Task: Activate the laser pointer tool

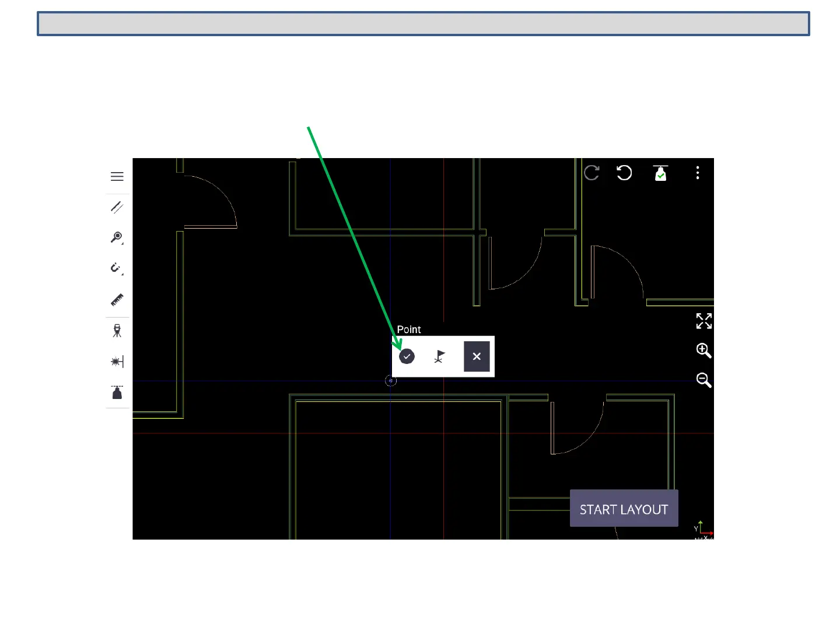Action: click(x=117, y=362)
